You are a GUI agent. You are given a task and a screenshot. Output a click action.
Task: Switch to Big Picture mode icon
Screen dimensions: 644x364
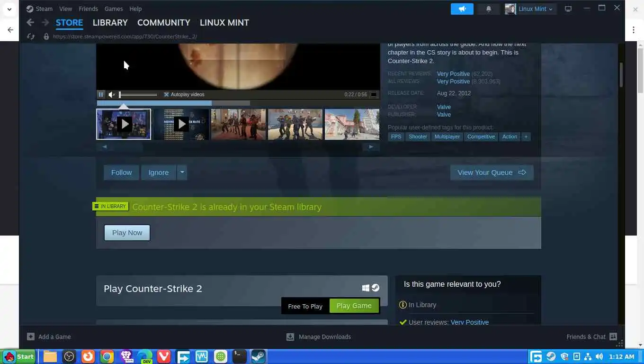coord(568,9)
